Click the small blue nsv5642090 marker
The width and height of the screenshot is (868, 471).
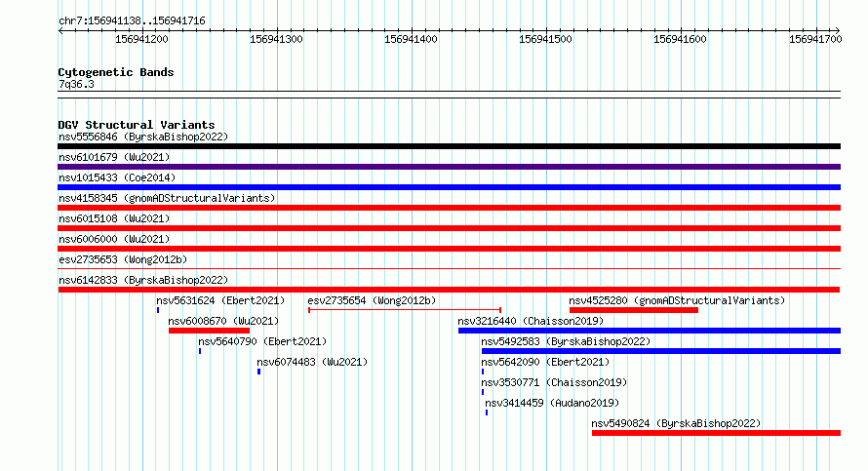coord(483,372)
